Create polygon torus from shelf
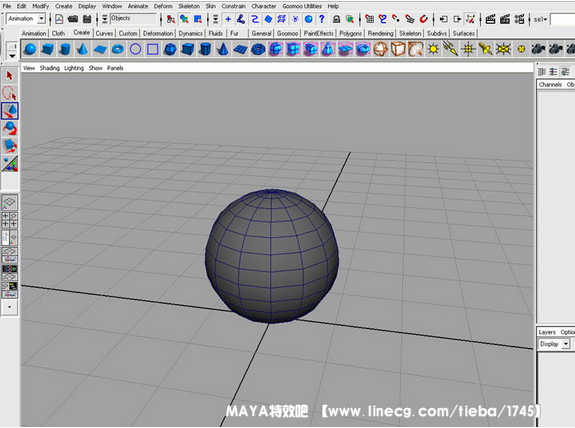Viewport: 575px width, 428px height. pyautogui.click(x=258, y=49)
